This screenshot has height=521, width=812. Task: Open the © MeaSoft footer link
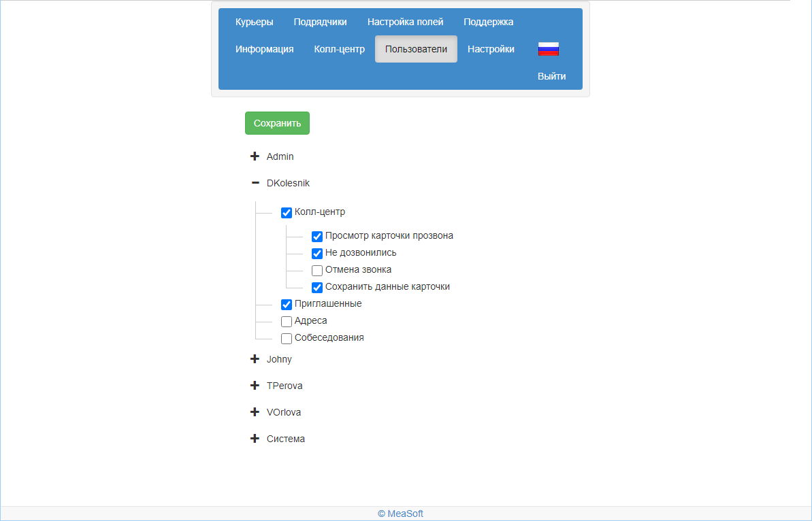point(400,514)
